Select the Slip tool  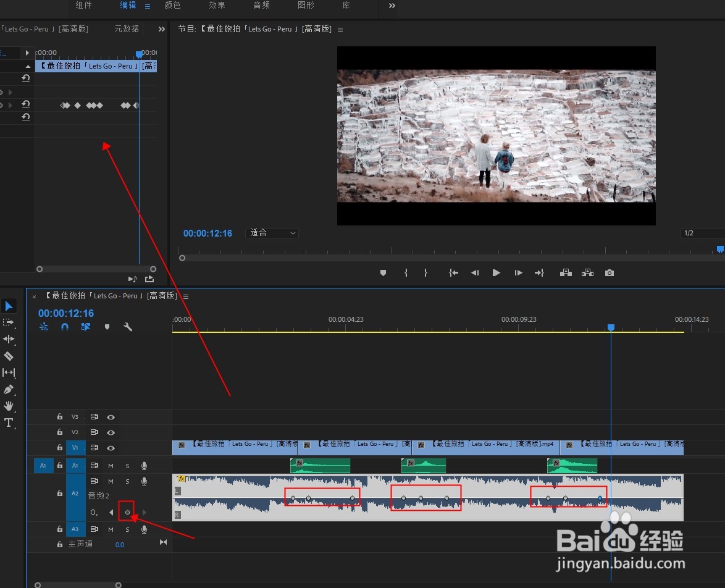coord(8,372)
